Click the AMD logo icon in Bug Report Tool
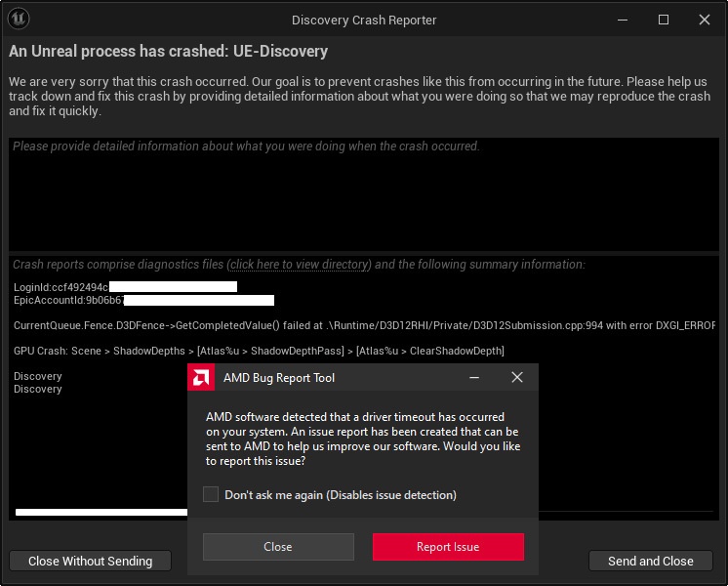This screenshot has width=728, height=586. [201, 377]
